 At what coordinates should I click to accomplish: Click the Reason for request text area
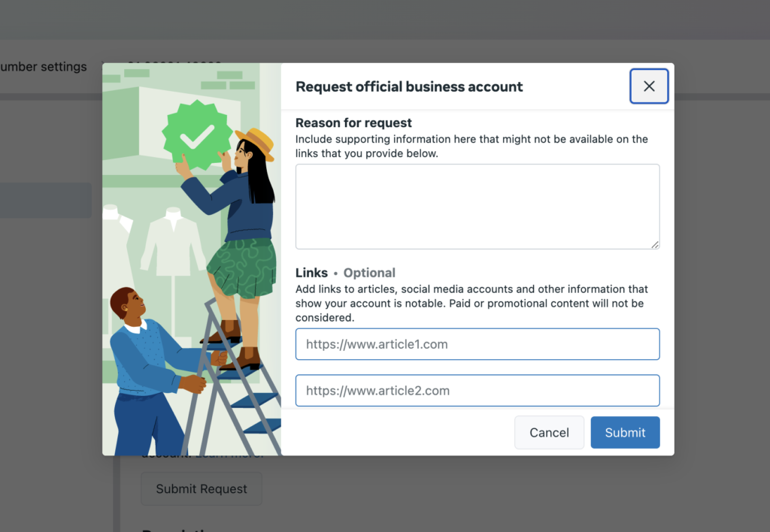pyautogui.click(x=477, y=207)
